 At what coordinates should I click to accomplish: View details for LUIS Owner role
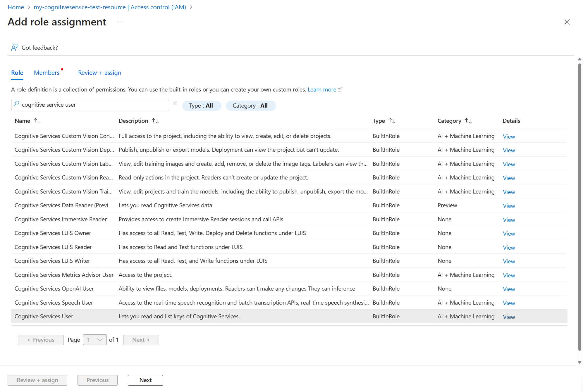[x=509, y=234]
